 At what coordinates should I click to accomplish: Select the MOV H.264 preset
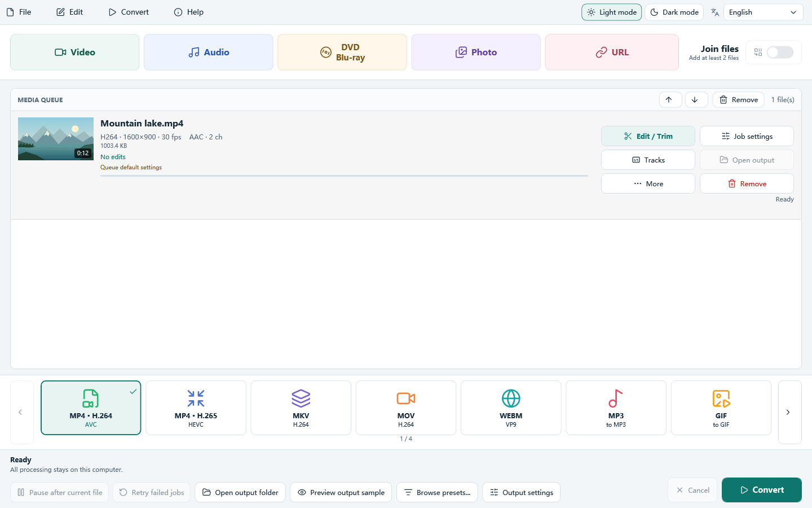pos(406,408)
